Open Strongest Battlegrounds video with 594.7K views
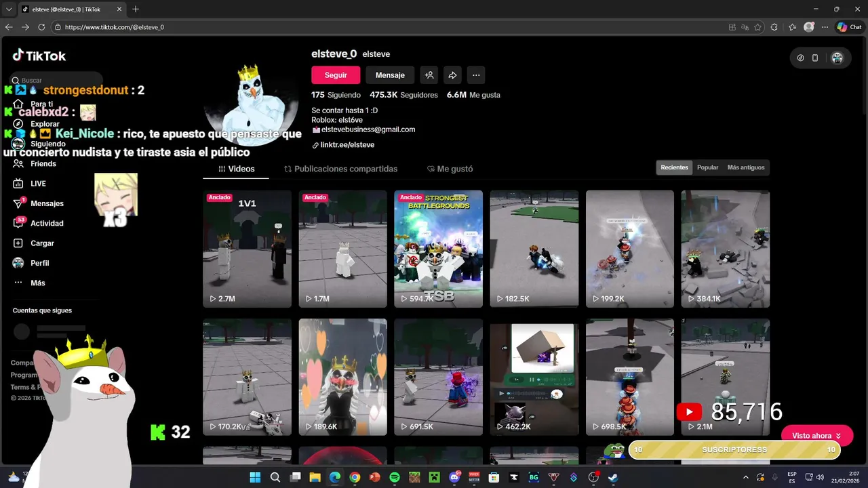The height and width of the screenshot is (488, 868). point(438,249)
